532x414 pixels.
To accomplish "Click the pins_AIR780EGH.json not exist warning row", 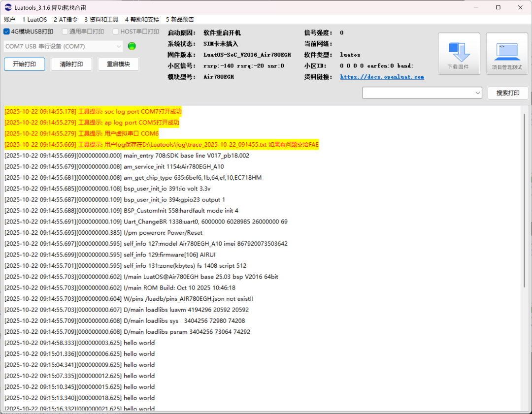I will (x=129, y=299).
